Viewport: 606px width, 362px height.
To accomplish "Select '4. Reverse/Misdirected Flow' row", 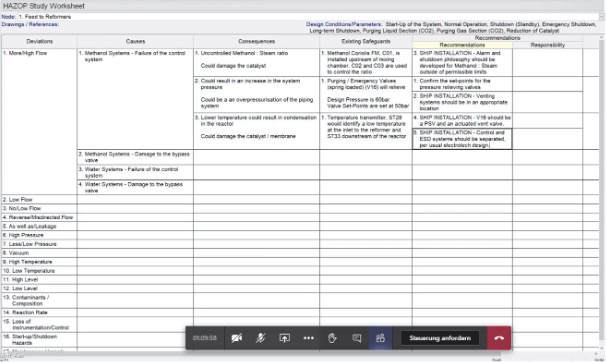I will [39, 217].
